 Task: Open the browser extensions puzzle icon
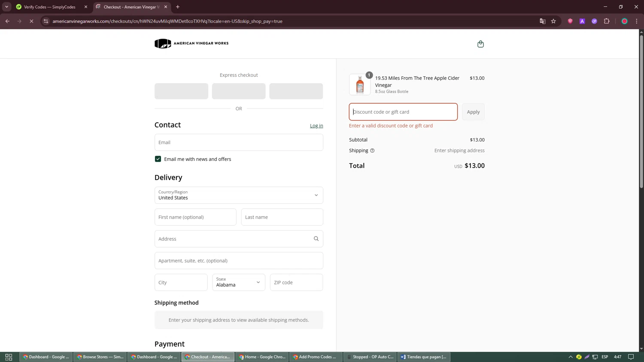(607, 21)
